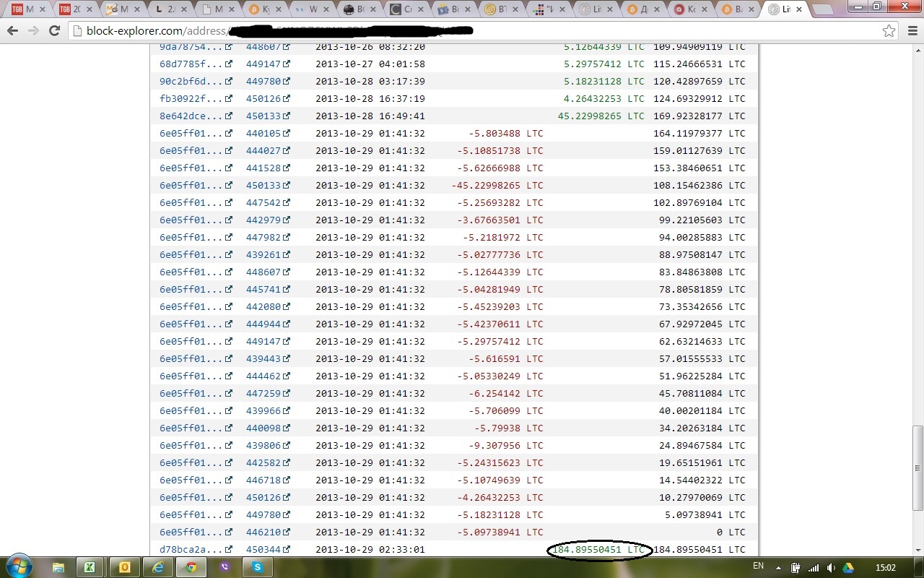Open the Windows Start menu
This screenshot has width=924, height=578.
point(19,566)
